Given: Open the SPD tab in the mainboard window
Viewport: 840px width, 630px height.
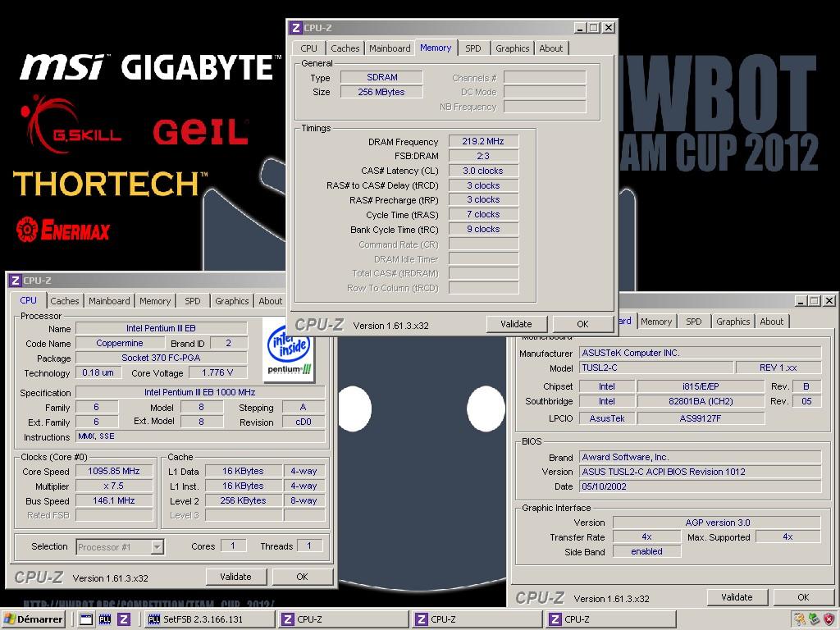Looking at the screenshot, I should pos(694,322).
